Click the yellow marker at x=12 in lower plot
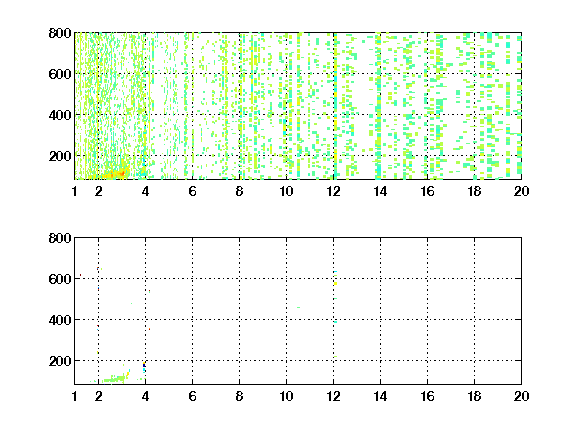The width and height of the screenshot is (576, 432). [x=335, y=284]
